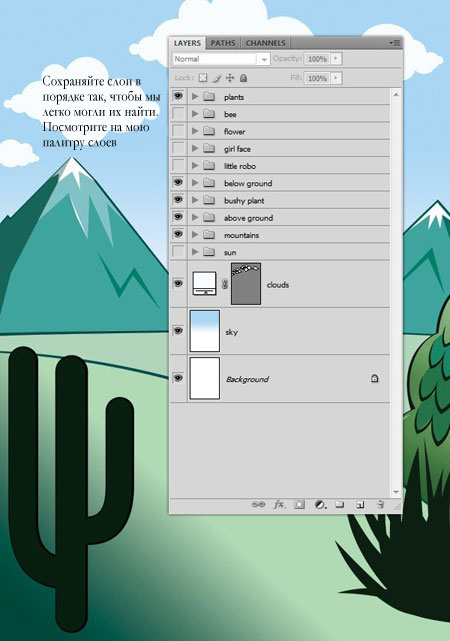This screenshot has width=450, height=641.
Task: Click the flower folder icon
Action: (209, 131)
